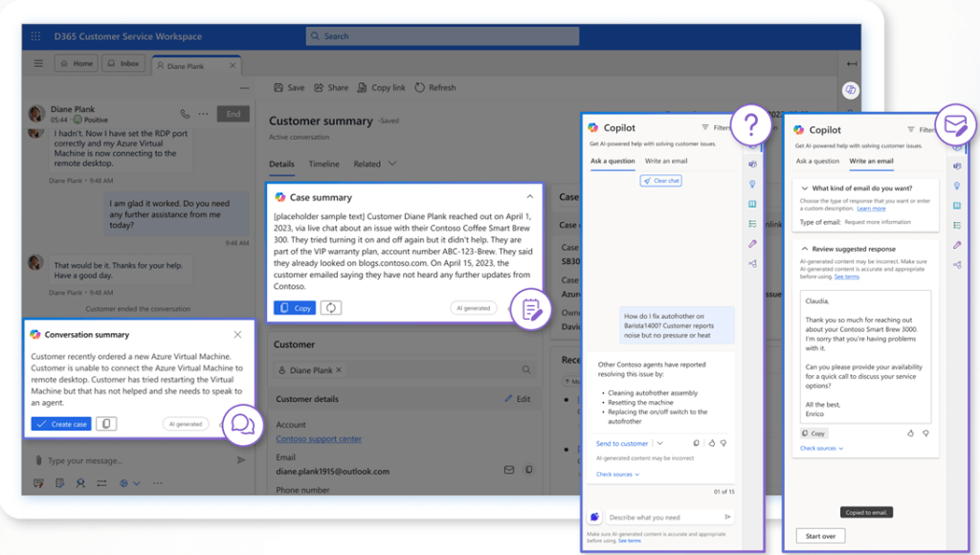Click the Save command
The image size is (980, 555).
pyautogui.click(x=289, y=87)
